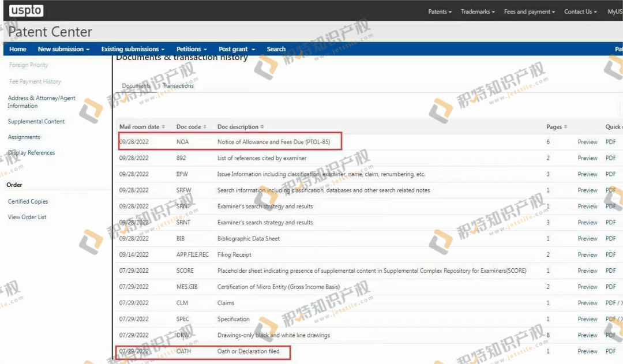Image resolution: width=623 pixels, height=364 pixels.
Task: Switch to the Transactions tab
Action: [178, 86]
